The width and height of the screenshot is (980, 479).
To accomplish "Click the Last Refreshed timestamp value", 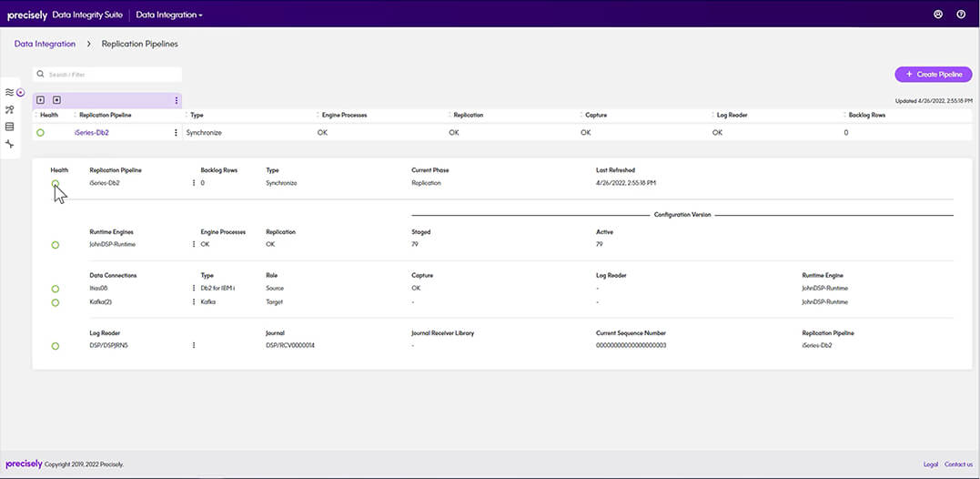I will pyautogui.click(x=626, y=183).
